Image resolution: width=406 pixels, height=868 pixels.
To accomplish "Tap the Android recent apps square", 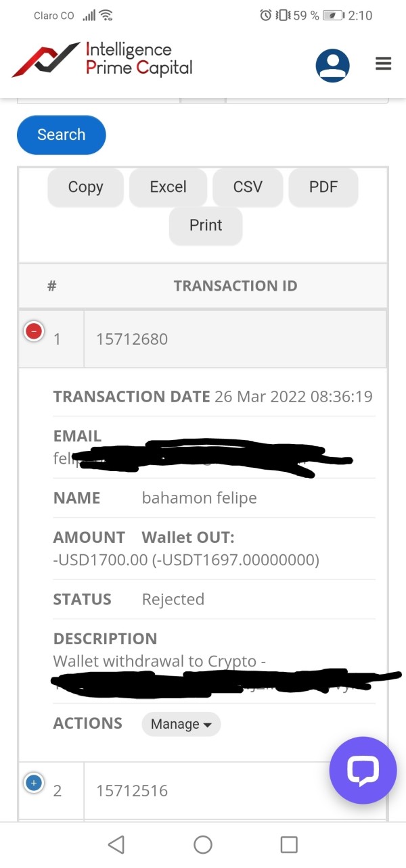I will [289, 844].
